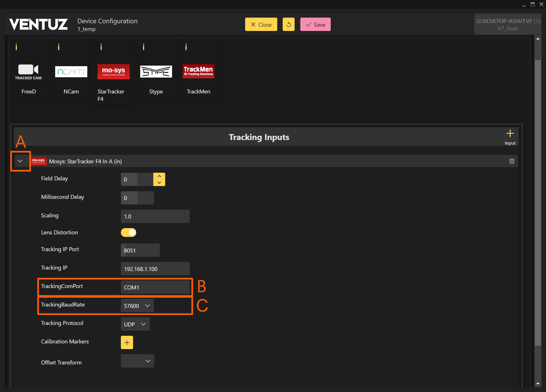Add a Calibration Marker with plus button

(127, 343)
